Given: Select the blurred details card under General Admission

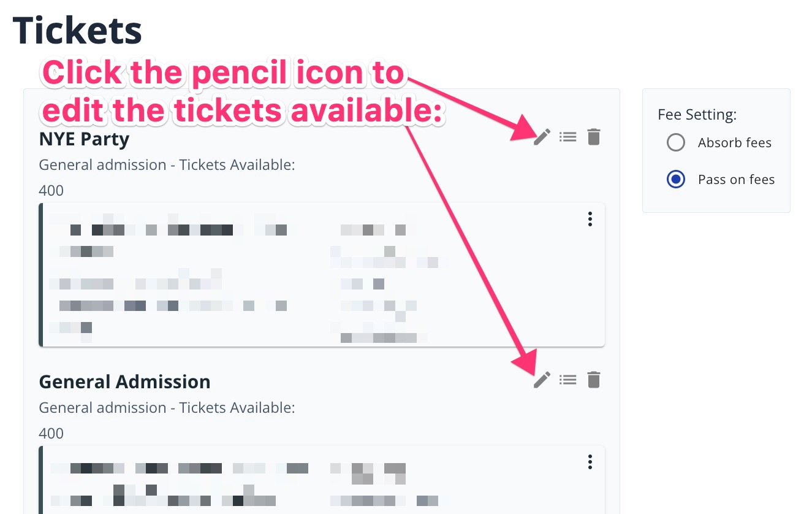Looking at the screenshot, I should 322,480.
